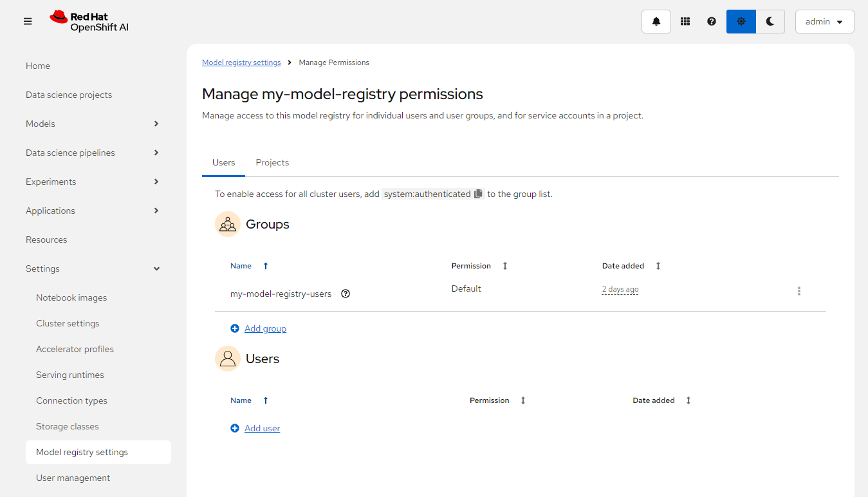Select the Users tab

pos(223,162)
